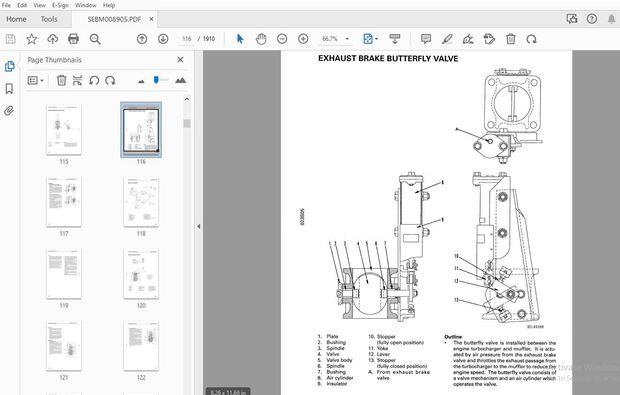
Task: Rotate thumbnails clockwise in panel
Action: click(x=110, y=80)
